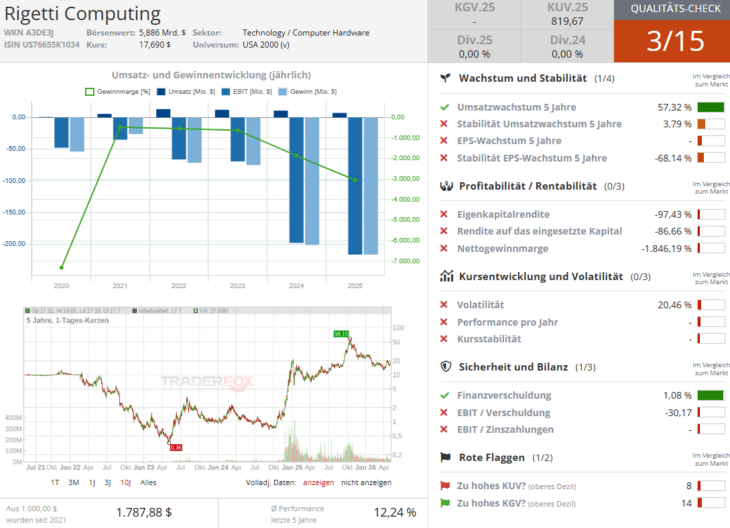Click the black flag icon beside Rote Flaggen
Viewport: 730px width, 528px height.
446,457
